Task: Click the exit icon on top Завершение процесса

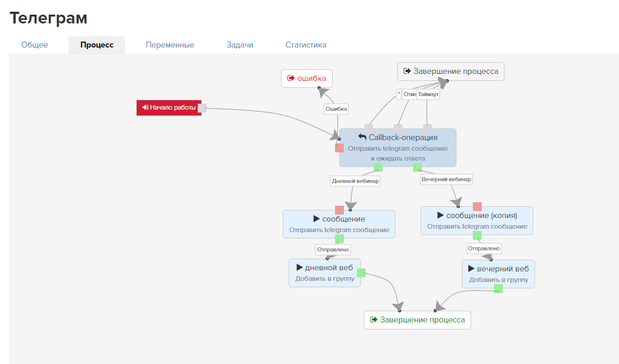Action: 407,72
